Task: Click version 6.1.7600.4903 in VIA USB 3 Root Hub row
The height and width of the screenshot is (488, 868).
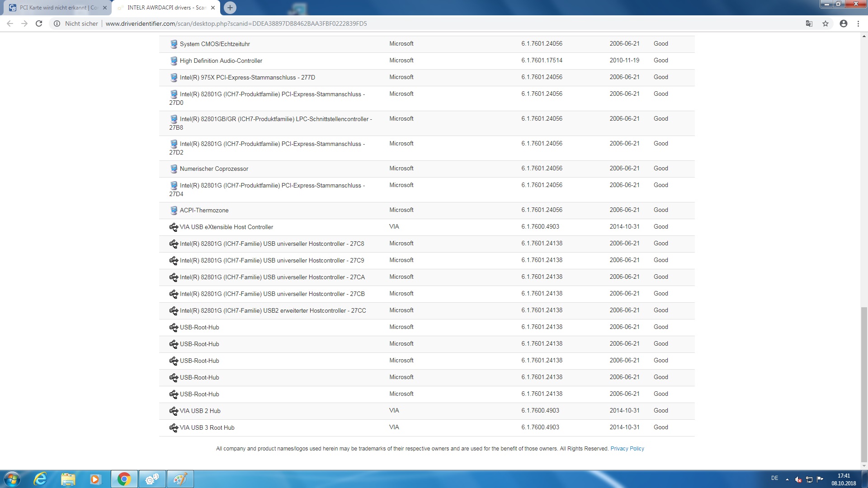Action: 540,427
